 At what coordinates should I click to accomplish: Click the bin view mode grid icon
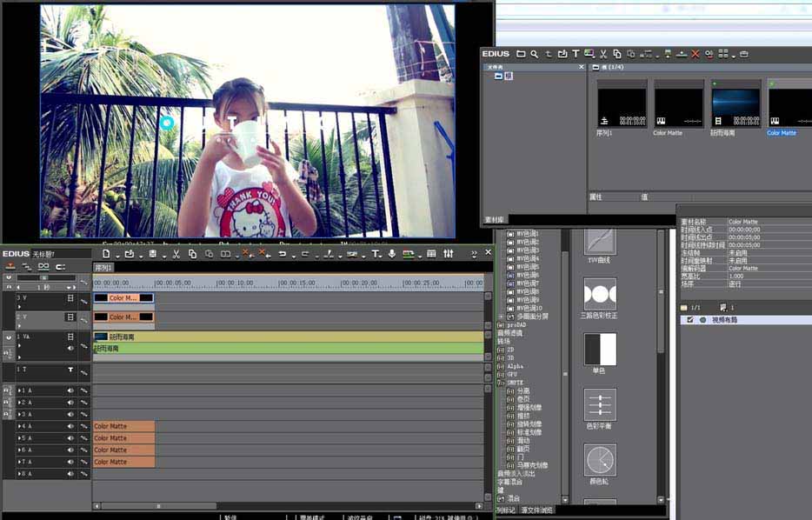(723, 53)
